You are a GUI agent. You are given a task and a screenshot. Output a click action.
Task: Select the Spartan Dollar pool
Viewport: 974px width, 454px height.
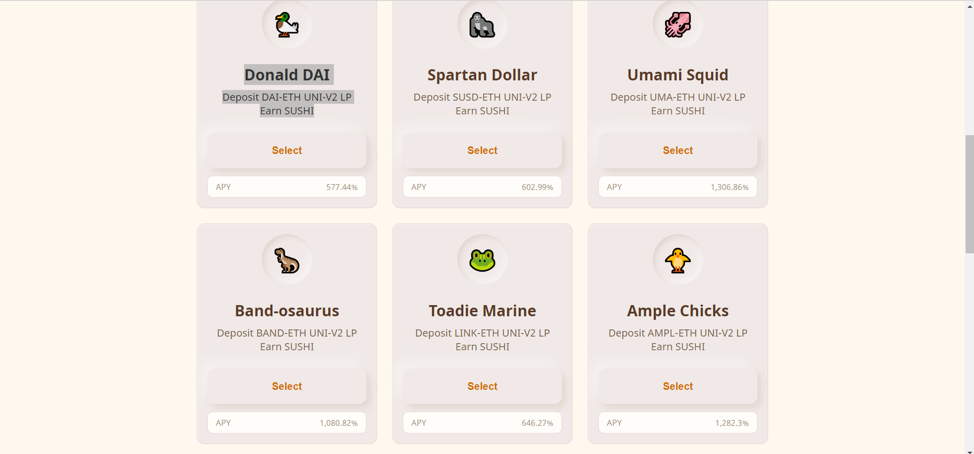click(482, 150)
